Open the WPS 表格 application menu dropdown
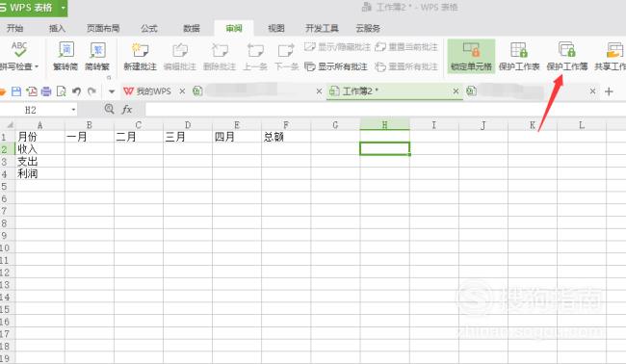 click(x=63, y=8)
